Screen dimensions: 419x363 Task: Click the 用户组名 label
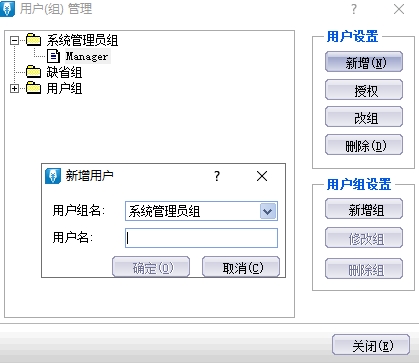(79, 211)
